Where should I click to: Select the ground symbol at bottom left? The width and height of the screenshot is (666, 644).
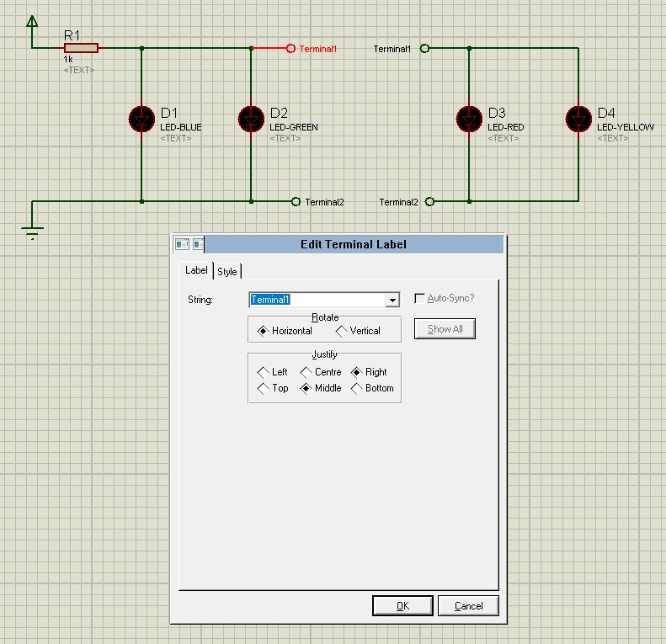coord(32,233)
